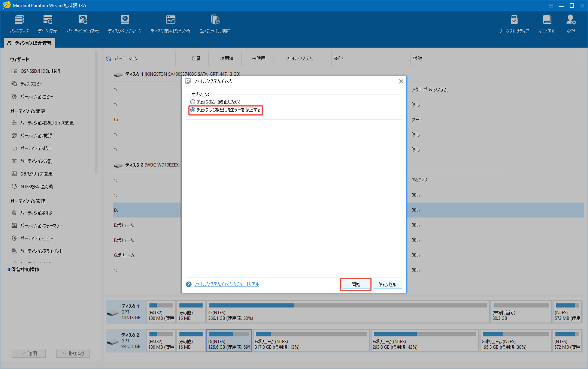The image size is (588, 369).
Task: Open the データ復元 toolbar icon
Action: pos(48,24)
